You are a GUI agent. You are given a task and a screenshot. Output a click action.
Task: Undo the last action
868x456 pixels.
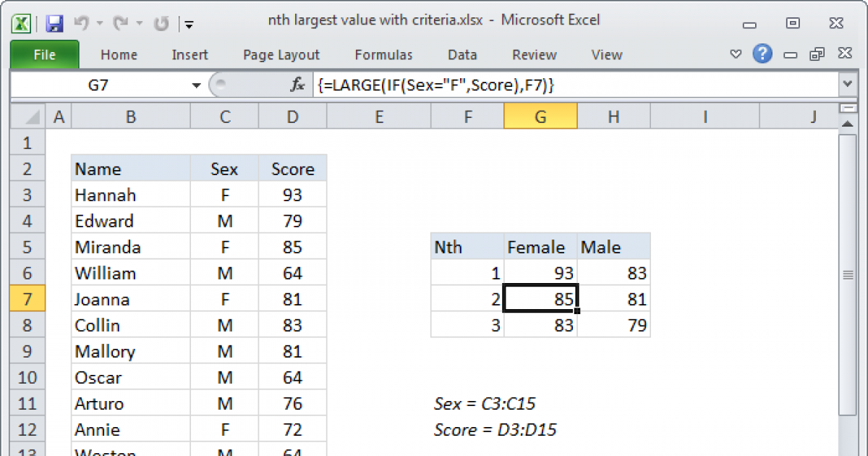click(x=81, y=24)
